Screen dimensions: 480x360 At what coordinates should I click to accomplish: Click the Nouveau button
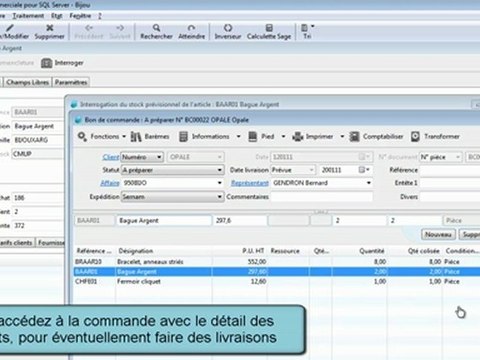(x=438, y=235)
